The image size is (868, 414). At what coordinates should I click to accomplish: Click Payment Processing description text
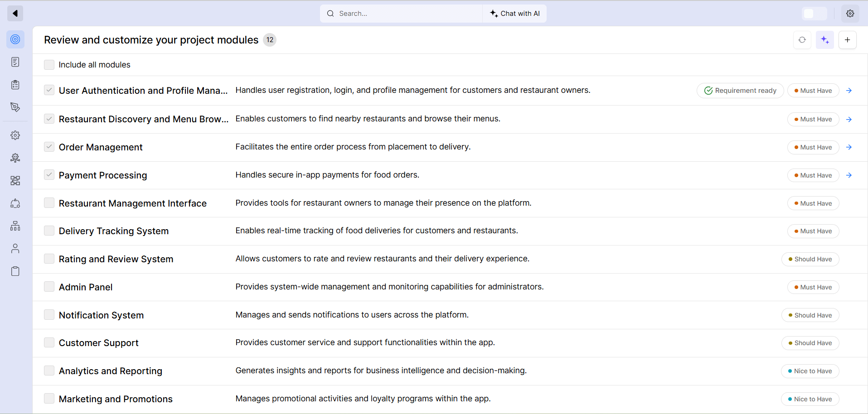pos(327,175)
